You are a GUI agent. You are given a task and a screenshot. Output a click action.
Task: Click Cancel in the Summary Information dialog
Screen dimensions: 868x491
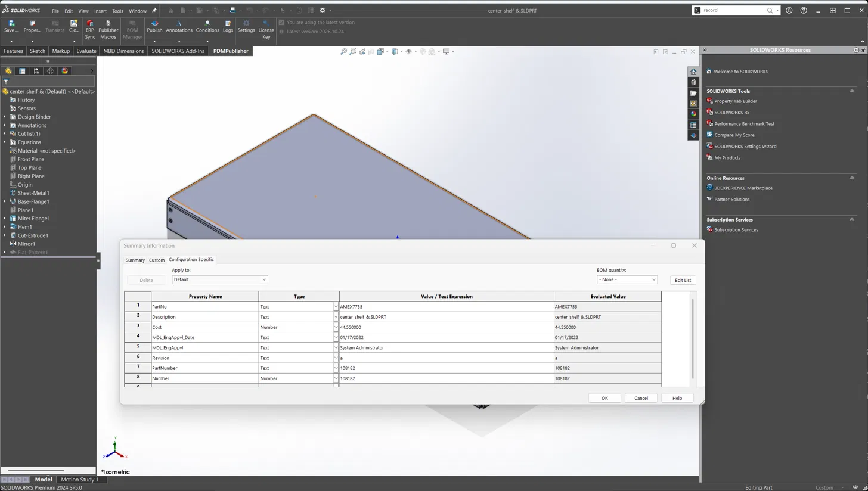click(641, 398)
